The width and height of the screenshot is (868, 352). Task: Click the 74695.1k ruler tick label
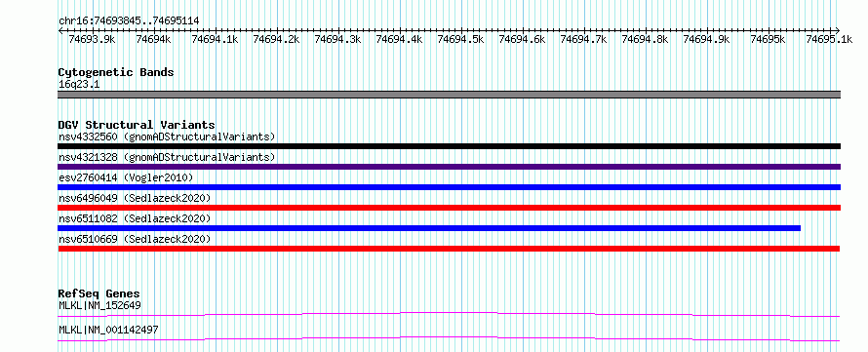[829, 39]
